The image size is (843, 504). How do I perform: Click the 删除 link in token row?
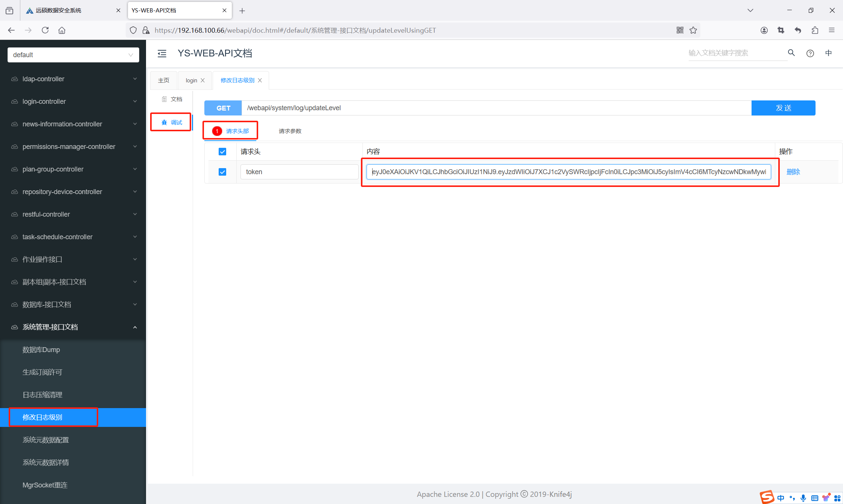793,172
